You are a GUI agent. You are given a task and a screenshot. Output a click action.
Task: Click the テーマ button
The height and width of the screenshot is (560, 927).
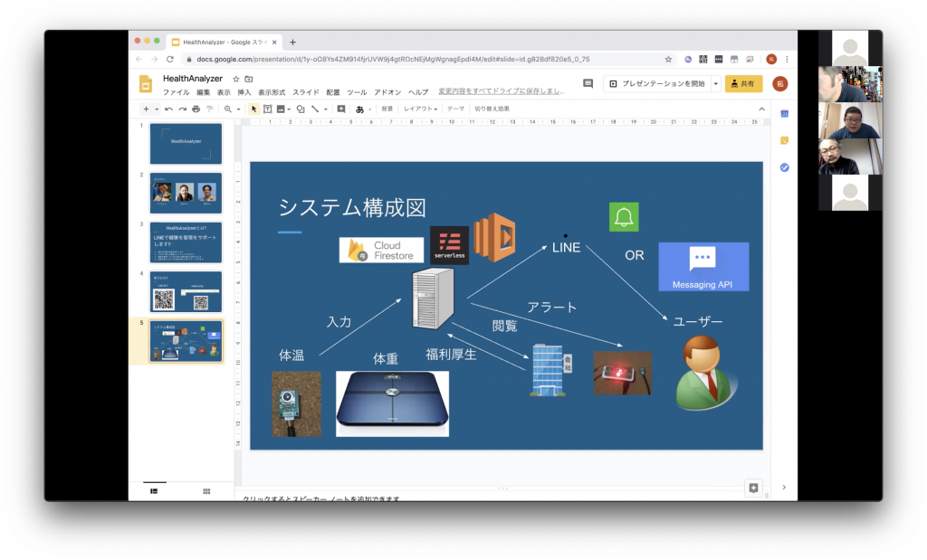click(x=455, y=109)
